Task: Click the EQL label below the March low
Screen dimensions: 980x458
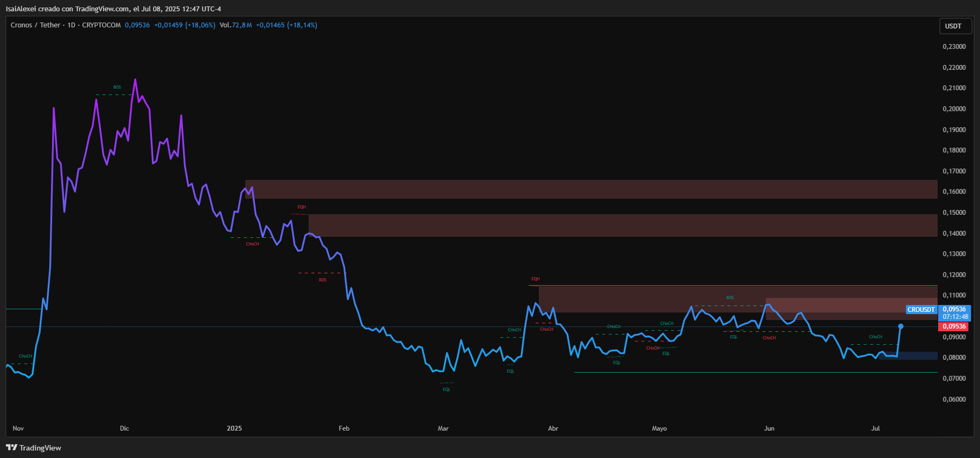Action: 447,390
